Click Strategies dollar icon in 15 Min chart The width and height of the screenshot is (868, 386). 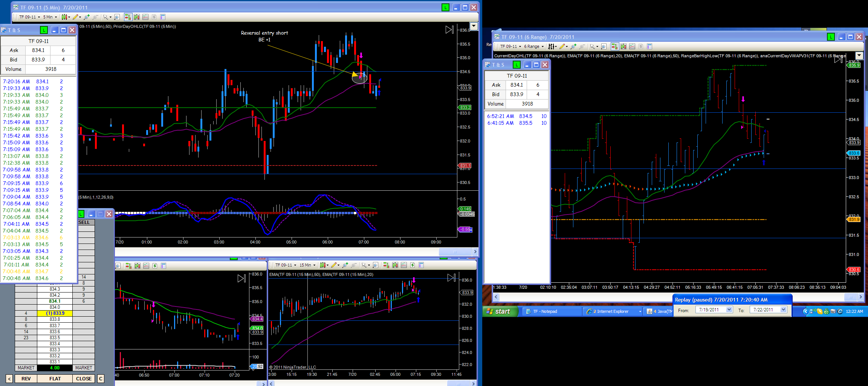pyautogui.click(x=413, y=265)
